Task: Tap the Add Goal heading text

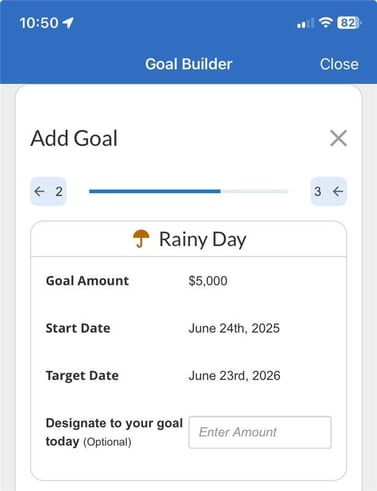Action: (74, 138)
